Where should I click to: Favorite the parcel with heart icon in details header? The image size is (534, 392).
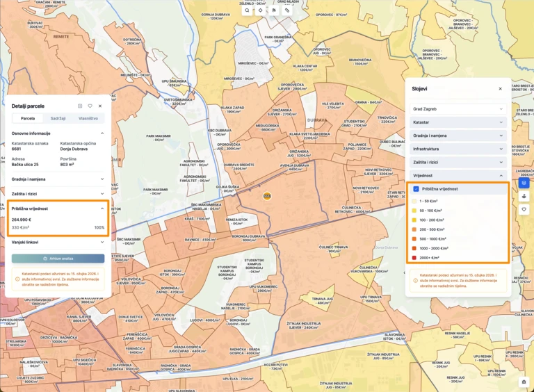coord(90,106)
